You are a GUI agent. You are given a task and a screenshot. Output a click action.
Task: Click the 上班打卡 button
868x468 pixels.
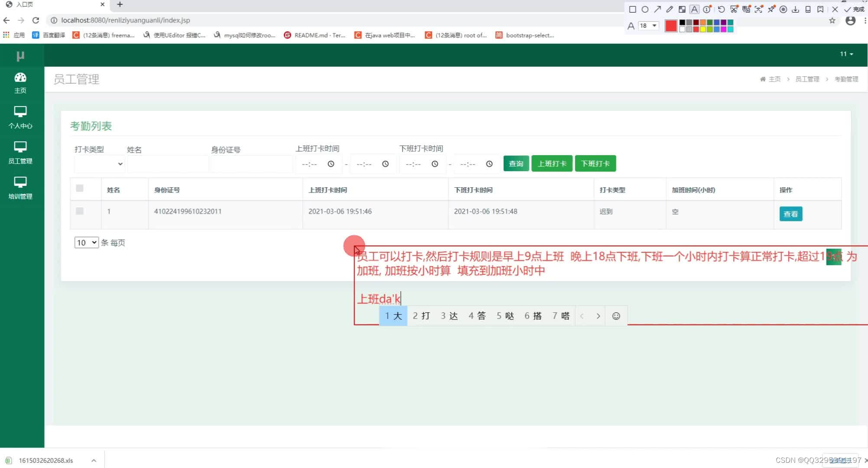click(552, 164)
